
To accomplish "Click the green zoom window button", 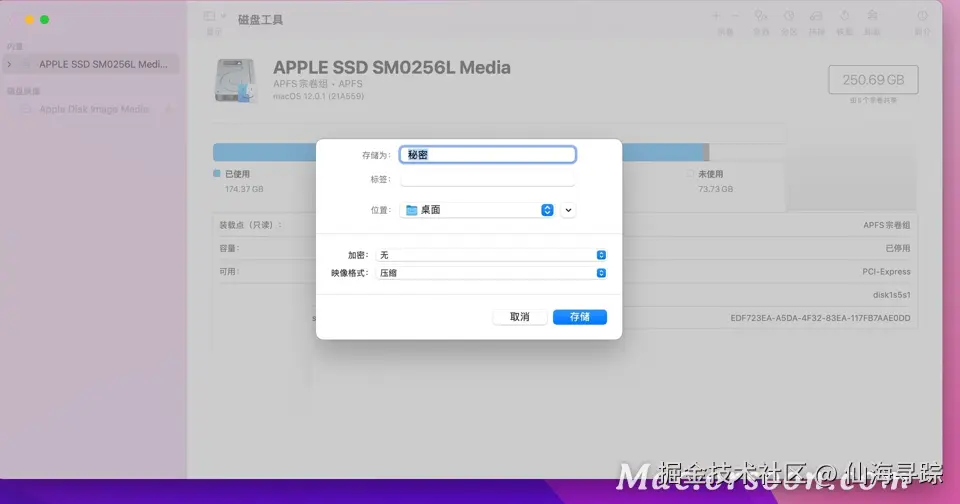I will (44, 20).
